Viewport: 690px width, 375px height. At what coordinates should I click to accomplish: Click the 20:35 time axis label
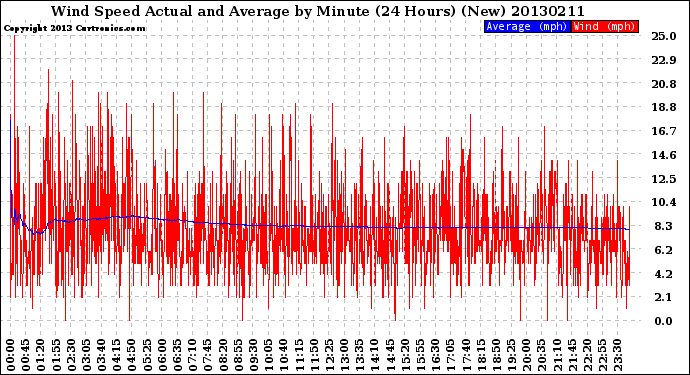(541, 354)
